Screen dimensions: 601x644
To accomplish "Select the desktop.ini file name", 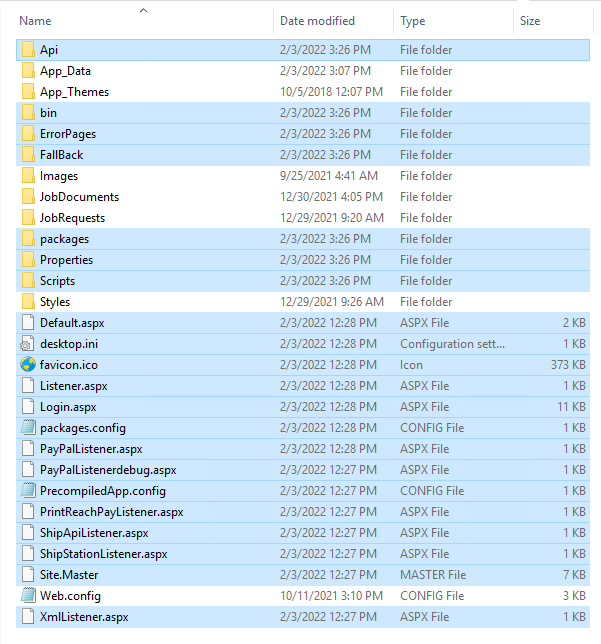I will [x=69, y=344].
